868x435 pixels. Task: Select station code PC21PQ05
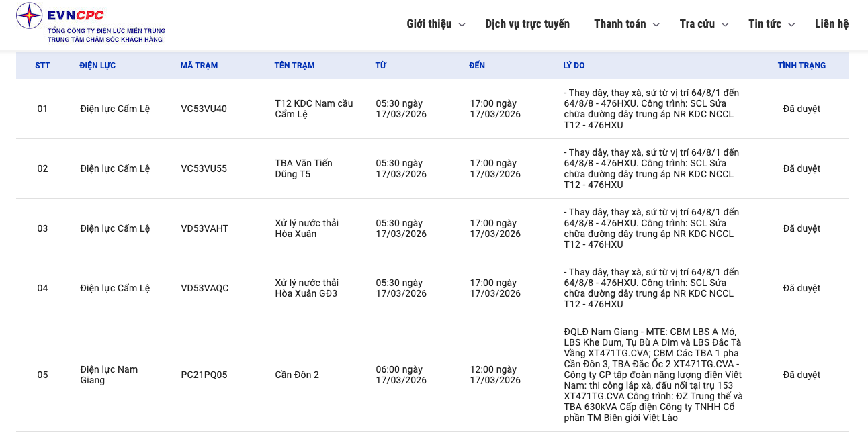(204, 375)
